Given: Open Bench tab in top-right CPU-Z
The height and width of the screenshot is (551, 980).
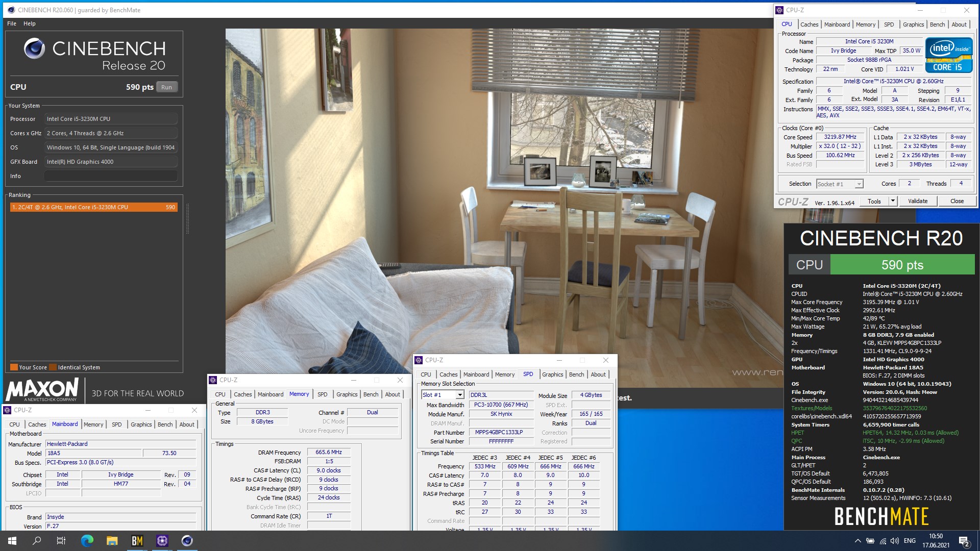Looking at the screenshot, I should tap(937, 24).
